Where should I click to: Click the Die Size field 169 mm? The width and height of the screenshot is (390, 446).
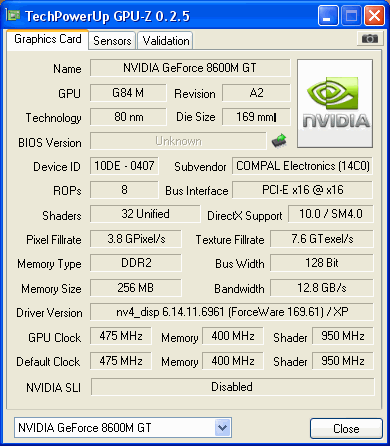point(256,117)
